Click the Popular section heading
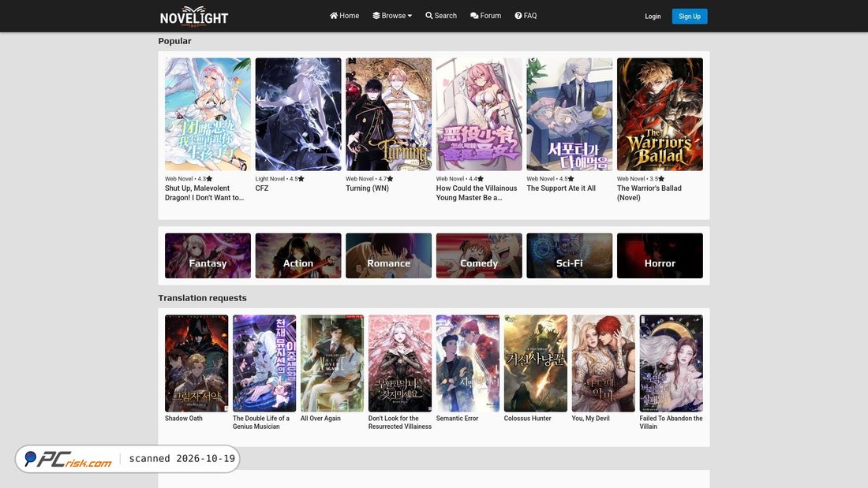Image resolution: width=868 pixels, height=488 pixels. pos(175,41)
